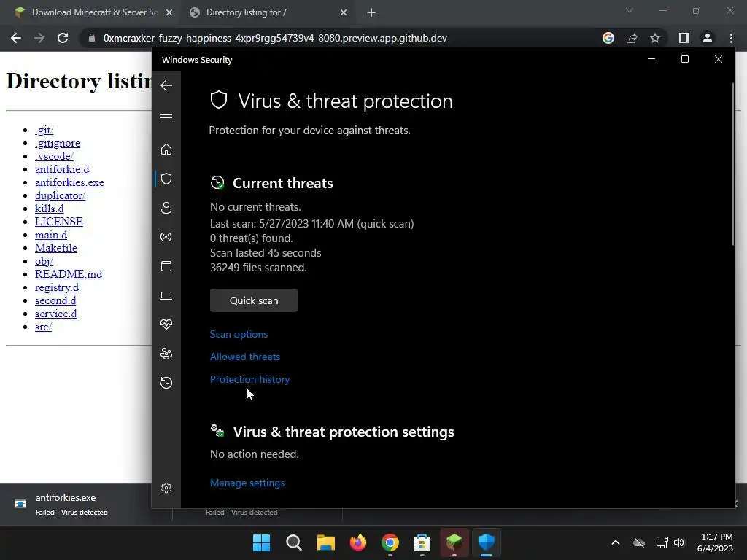Viewport: 747px width, 560px height.
Task: Start a Quick scan
Action: point(253,300)
